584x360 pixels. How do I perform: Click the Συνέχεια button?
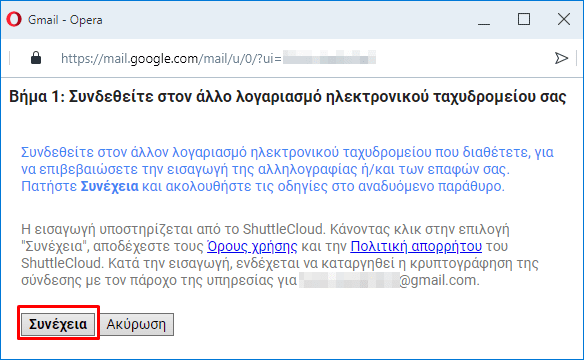coord(58,324)
